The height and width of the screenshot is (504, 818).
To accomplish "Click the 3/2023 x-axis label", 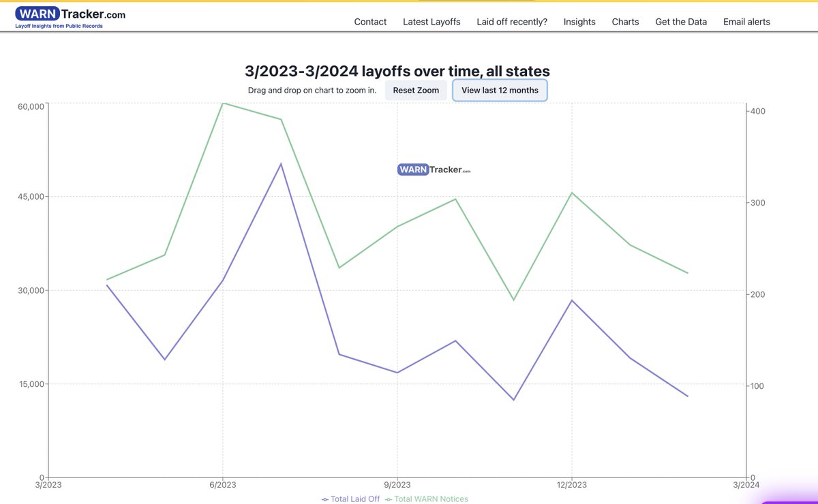I will [x=48, y=485].
